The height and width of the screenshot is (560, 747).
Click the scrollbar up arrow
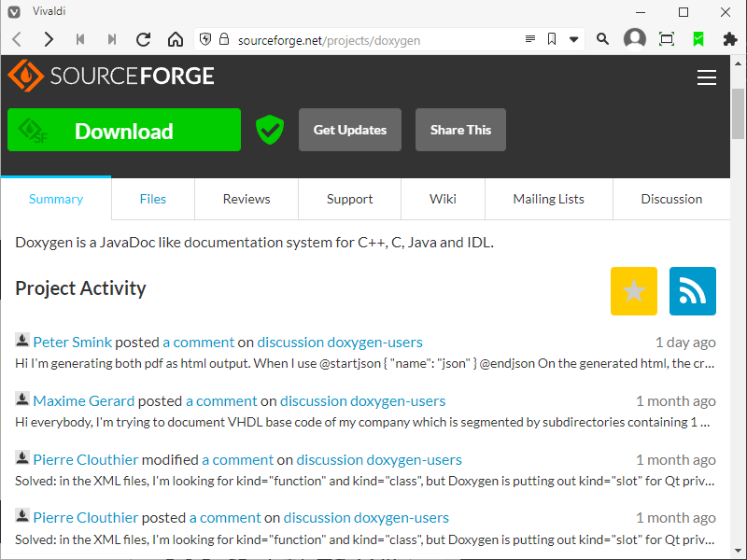[x=738, y=63]
